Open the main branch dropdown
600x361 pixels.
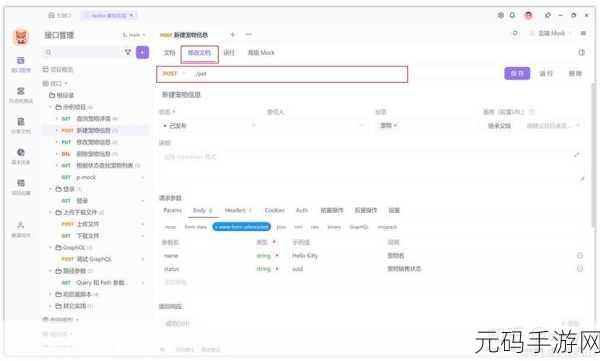click(134, 35)
